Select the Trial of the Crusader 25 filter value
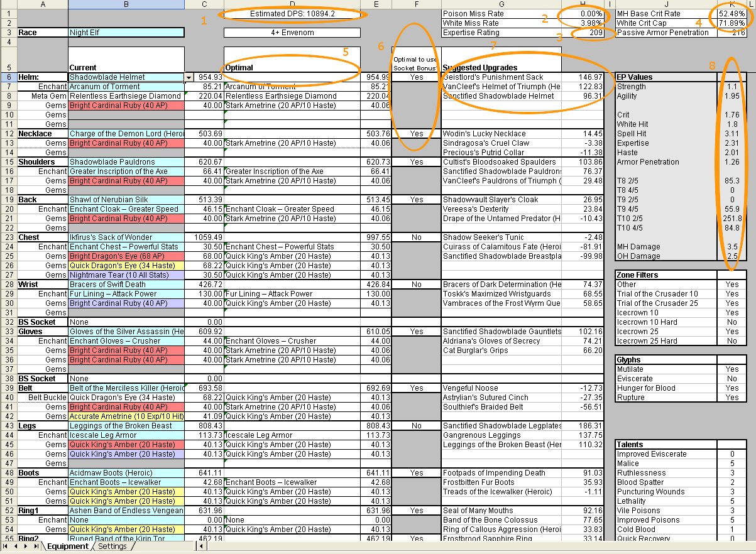756x554 pixels. (x=731, y=303)
